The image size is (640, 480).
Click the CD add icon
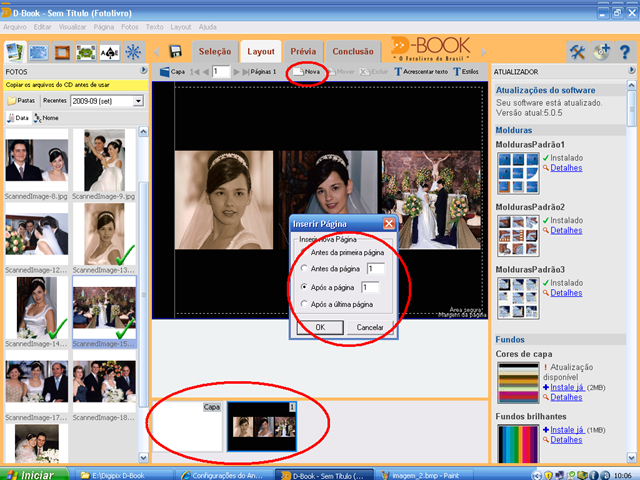601,52
